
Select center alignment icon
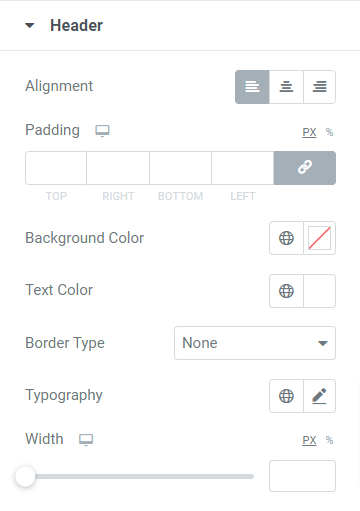coord(286,87)
